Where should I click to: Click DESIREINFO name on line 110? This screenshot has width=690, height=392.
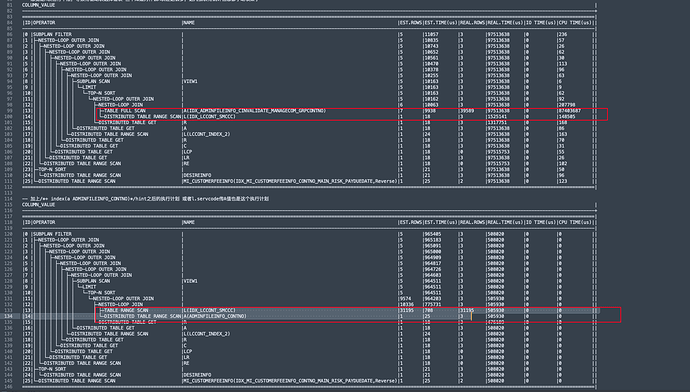(197, 175)
